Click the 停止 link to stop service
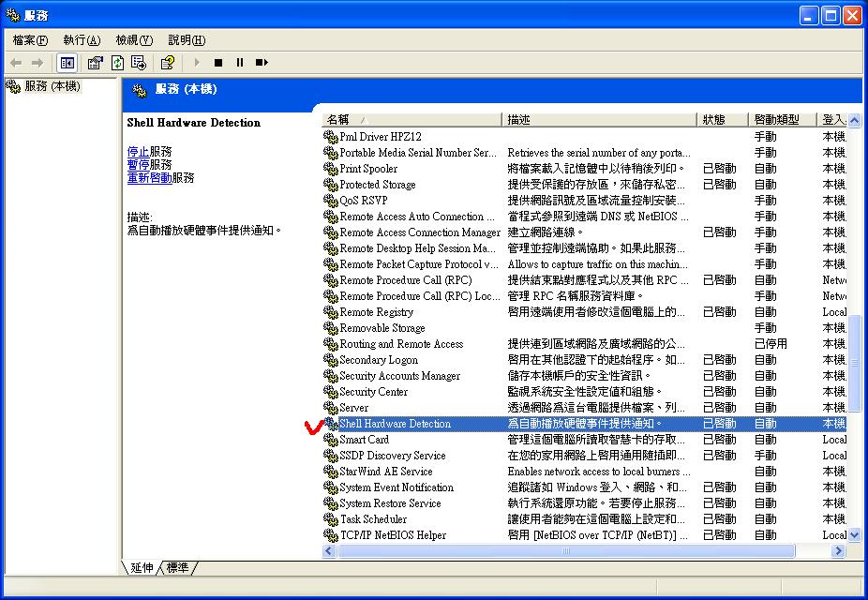868x600 pixels. pyautogui.click(x=138, y=151)
